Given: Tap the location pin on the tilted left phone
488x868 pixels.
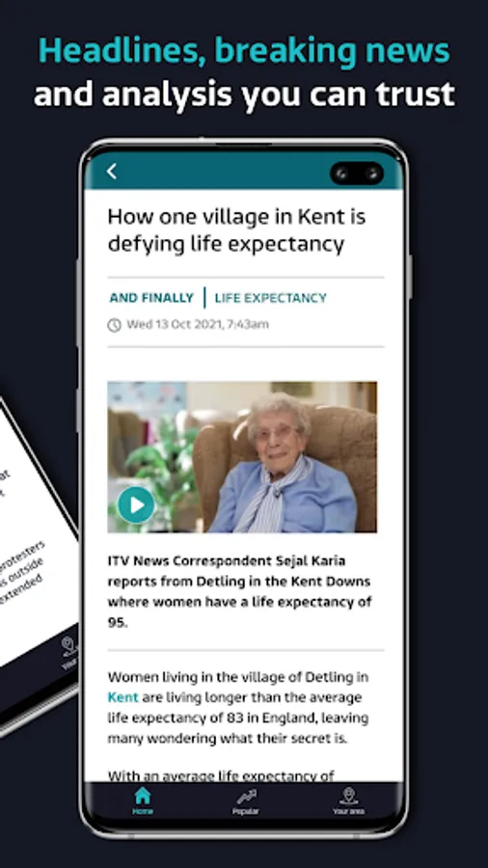Looking at the screenshot, I should point(68,645).
